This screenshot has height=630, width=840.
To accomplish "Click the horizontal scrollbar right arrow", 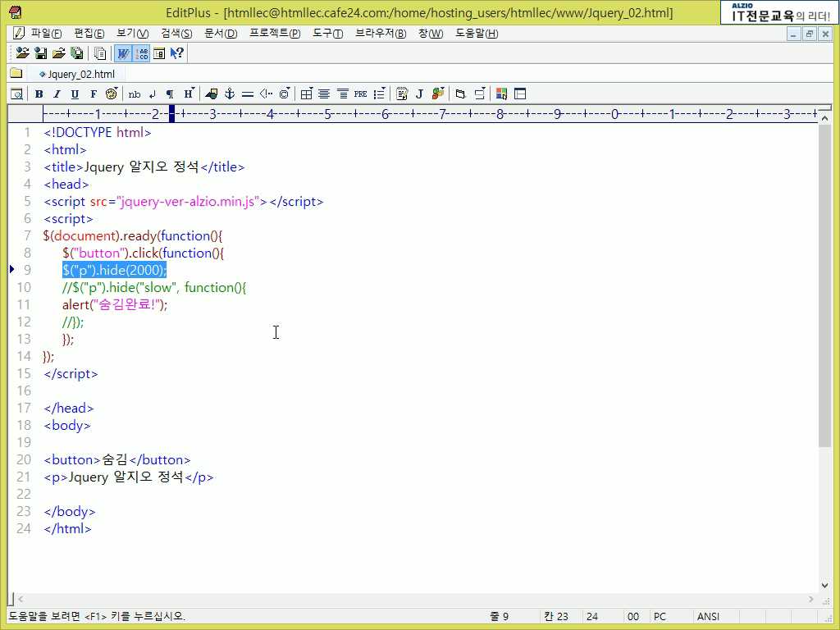I will (x=811, y=599).
